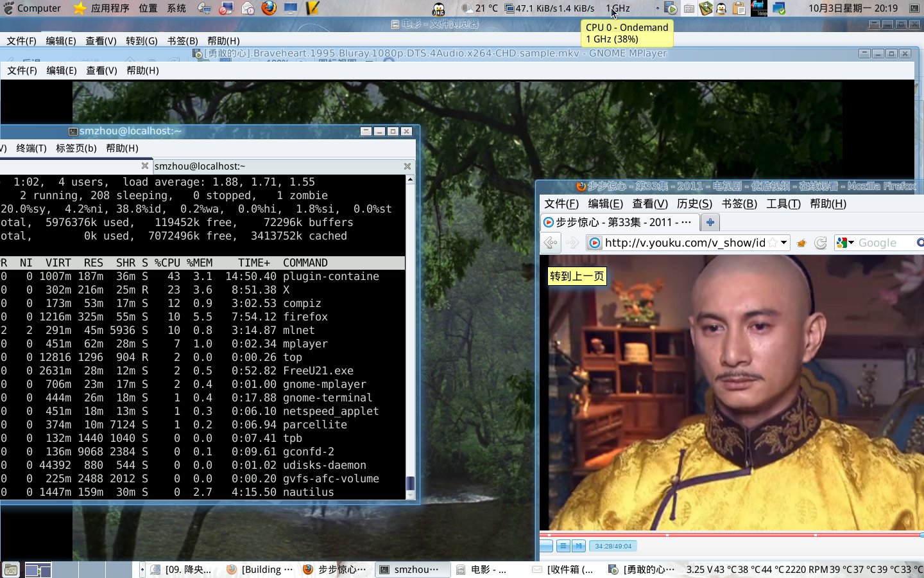Open 书签(B) menu in file browser window
The height and width of the screenshot is (578, 924).
tap(182, 40)
